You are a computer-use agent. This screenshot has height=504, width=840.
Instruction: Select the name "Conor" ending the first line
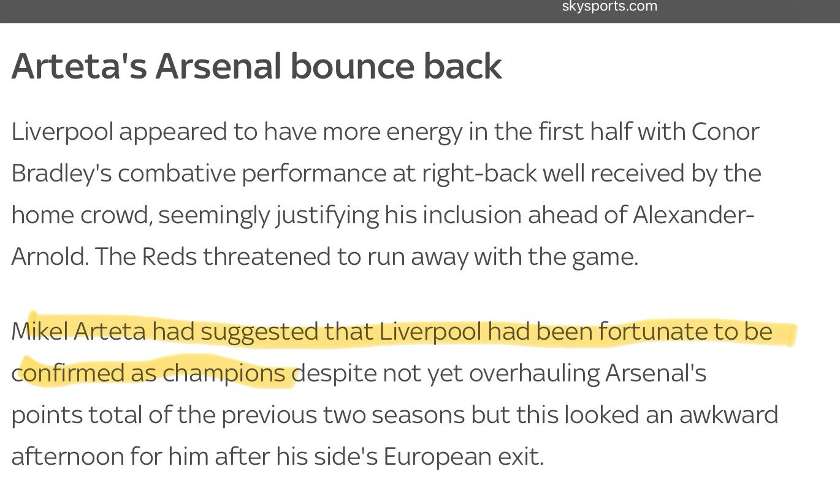click(725, 132)
